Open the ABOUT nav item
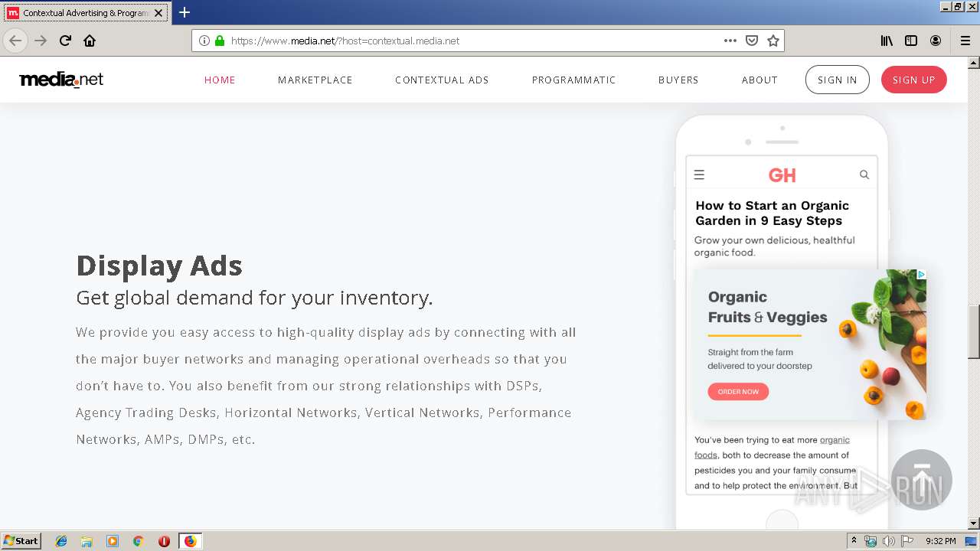980x551 pixels. point(759,80)
